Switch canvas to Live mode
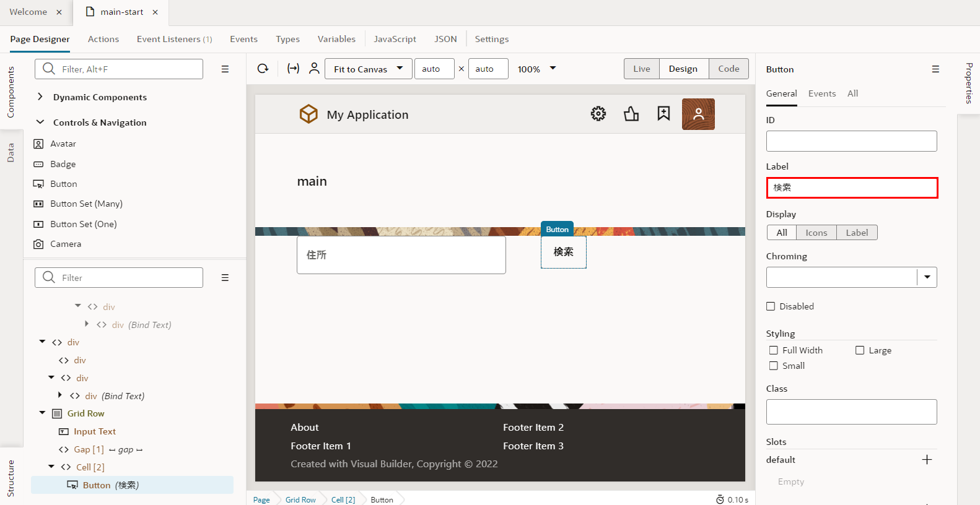The image size is (980, 505). (x=641, y=69)
